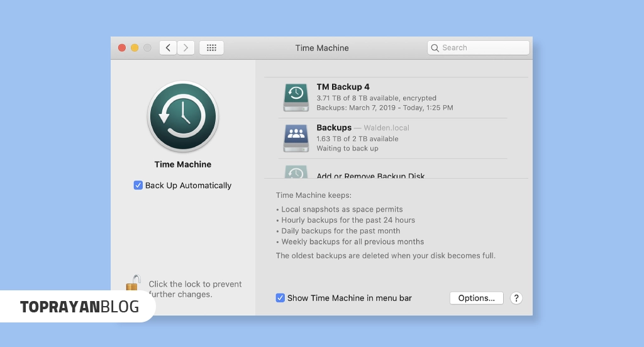The image size is (644, 347).
Task: Click the yellow minimize window button
Action: pos(135,48)
